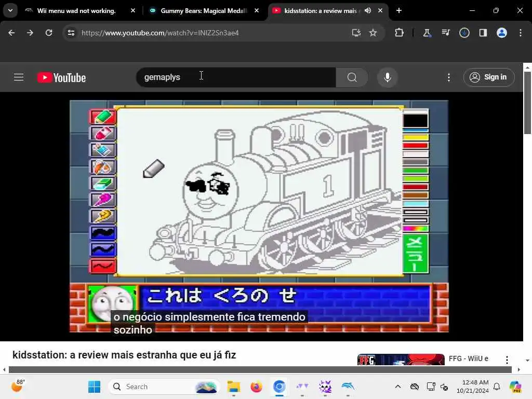Click the browser address bar URL

[x=160, y=33]
